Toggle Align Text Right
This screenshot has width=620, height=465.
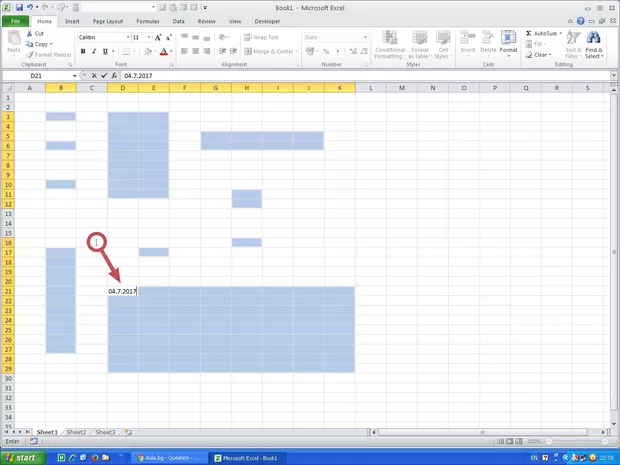click(207, 51)
